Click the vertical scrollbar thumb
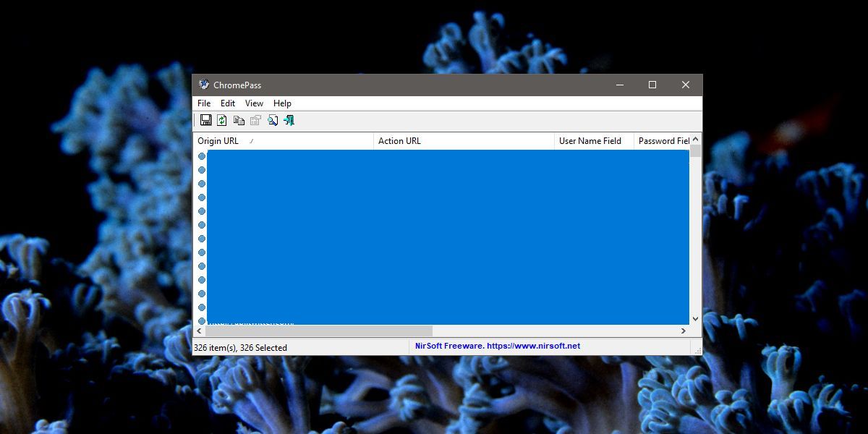Image resolution: width=868 pixels, height=434 pixels. point(695,150)
